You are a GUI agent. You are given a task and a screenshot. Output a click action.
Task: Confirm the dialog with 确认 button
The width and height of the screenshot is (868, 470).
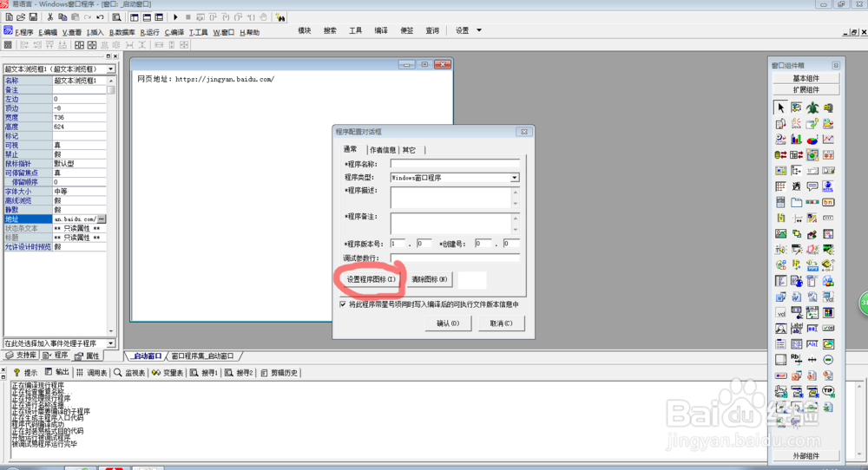pyautogui.click(x=448, y=323)
